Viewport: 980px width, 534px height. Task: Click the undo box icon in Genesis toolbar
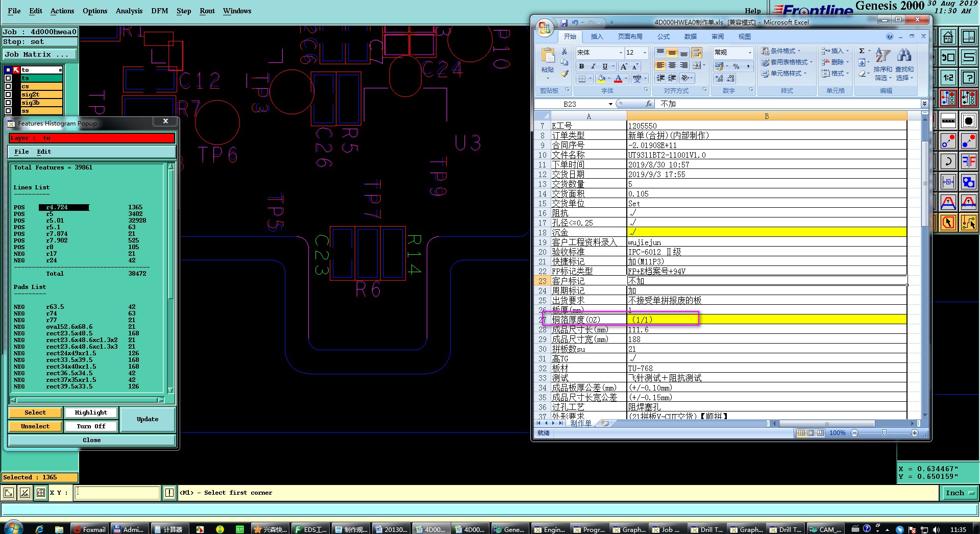coord(948,58)
